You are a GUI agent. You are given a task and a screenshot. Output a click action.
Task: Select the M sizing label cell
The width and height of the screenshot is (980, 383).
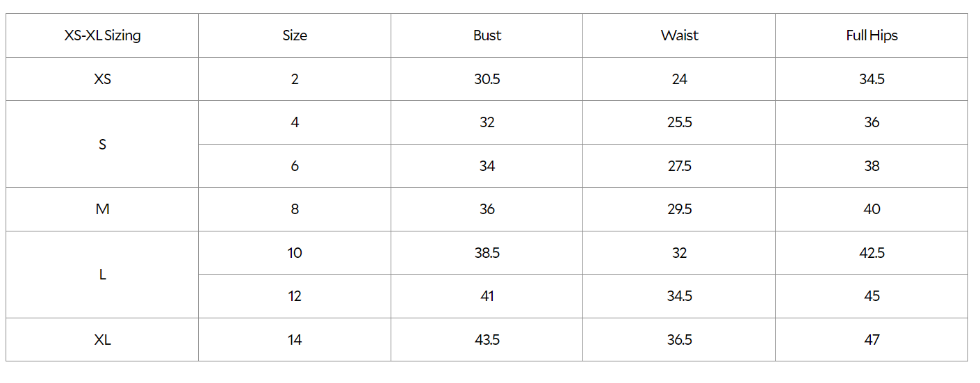(102, 209)
